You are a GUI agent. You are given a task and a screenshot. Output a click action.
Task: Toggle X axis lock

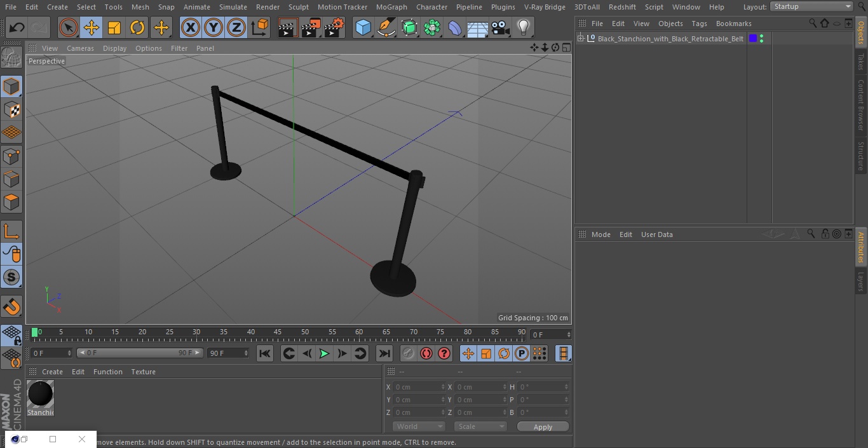(x=191, y=28)
